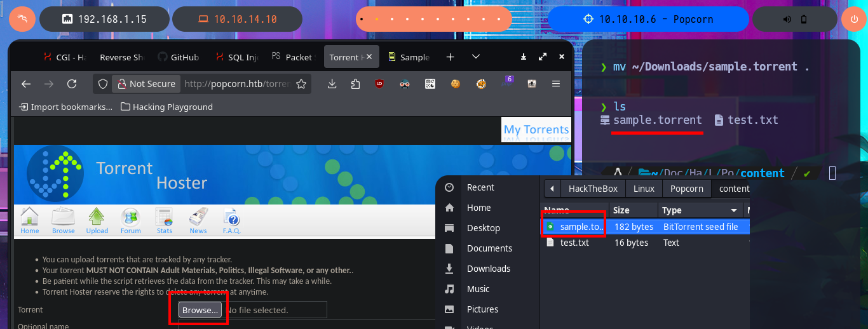Switch to the Packet Storm browser tab

coord(292,57)
